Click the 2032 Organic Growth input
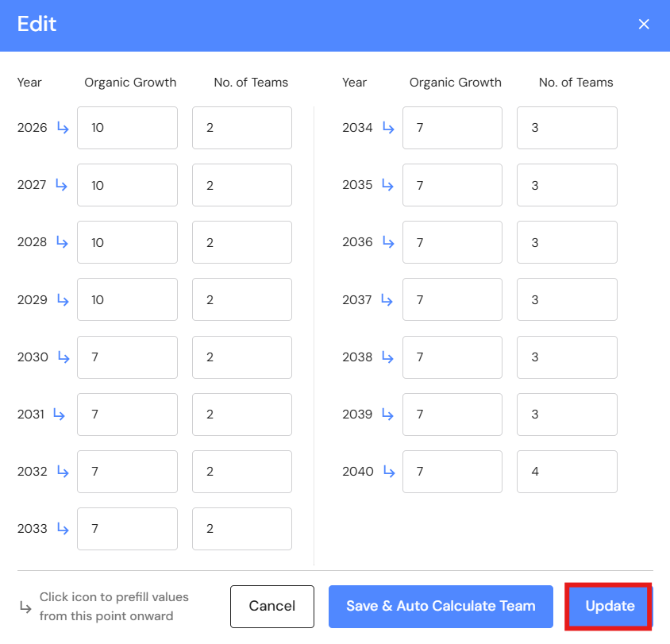670x644 pixels. pyautogui.click(x=127, y=472)
